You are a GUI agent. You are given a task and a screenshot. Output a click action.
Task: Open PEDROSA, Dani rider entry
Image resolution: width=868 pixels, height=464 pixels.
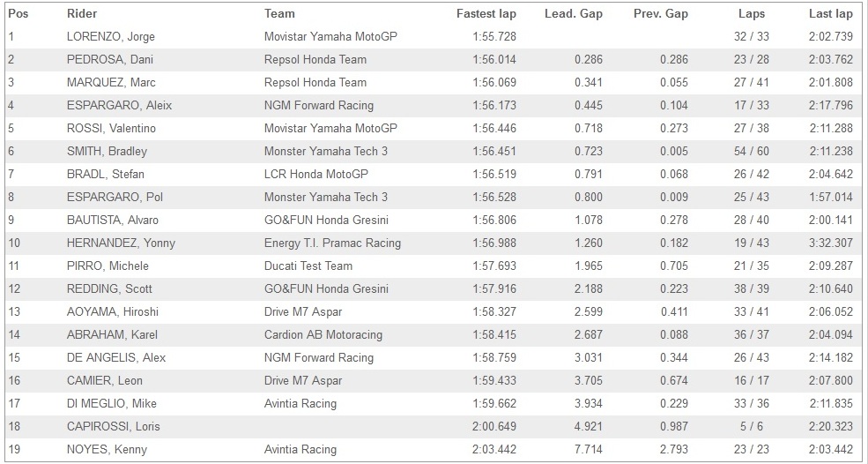pyautogui.click(x=107, y=59)
